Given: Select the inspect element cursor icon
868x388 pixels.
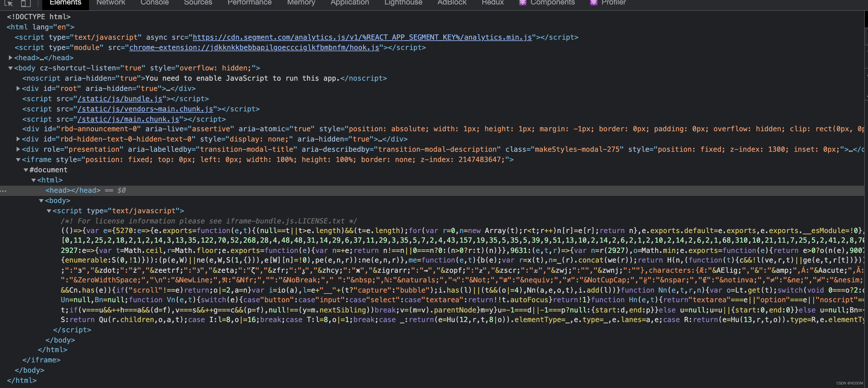Looking at the screenshot, I should click(9, 3).
